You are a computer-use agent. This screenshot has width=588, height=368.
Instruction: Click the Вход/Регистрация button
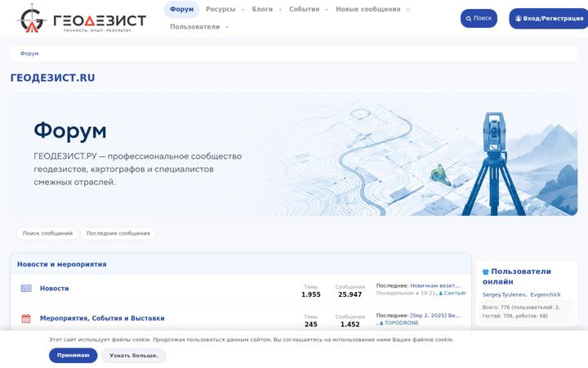click(549, 18)
